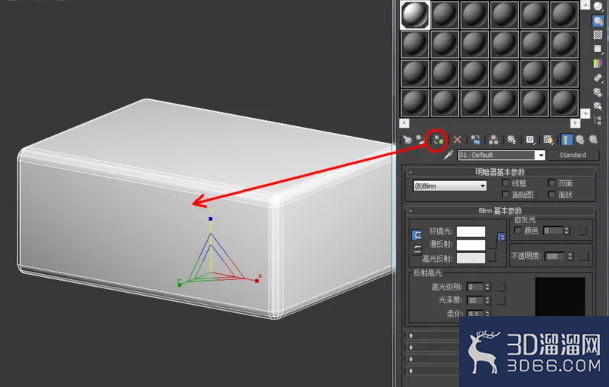The image size is (609, 387).
Task: Open the 01 - Default material name dropdown
Action: click(540, 155)
